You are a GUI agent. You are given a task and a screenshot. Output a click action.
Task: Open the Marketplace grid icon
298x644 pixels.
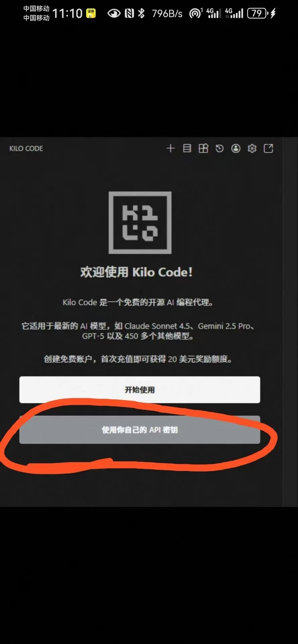click(x=203, y=148)
